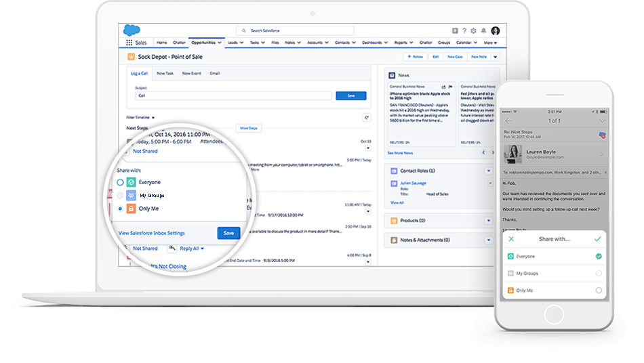Expand the Contact Roles panel menu
Screen dimensions: 644x363
tap(489, 171)
